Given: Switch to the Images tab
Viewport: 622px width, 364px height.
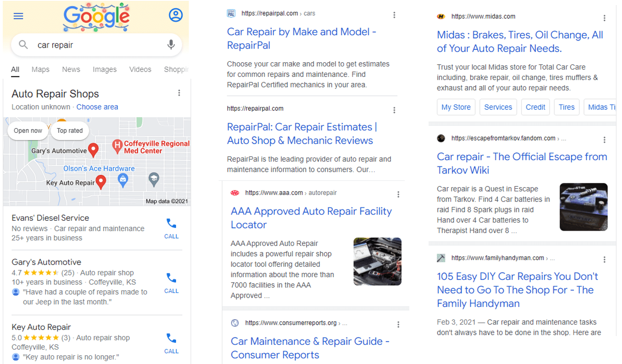Looking at the screenshot, I should click(x=105, y=70).
